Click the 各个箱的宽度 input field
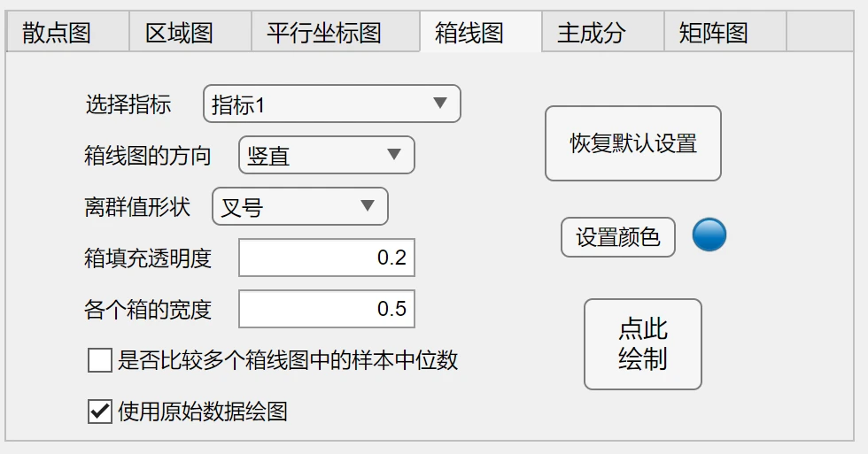The height and width of the screenshot is (454, 868). click(326, 309)
